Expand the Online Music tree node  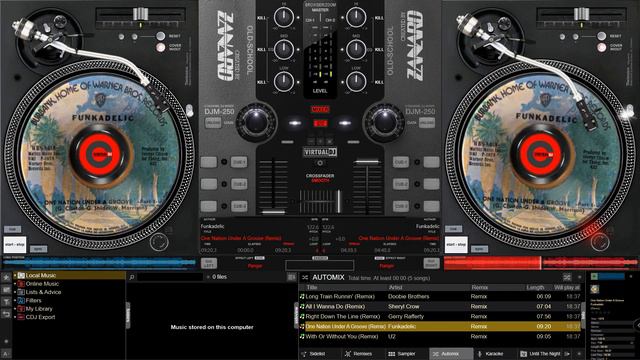[x=15, y=284]
